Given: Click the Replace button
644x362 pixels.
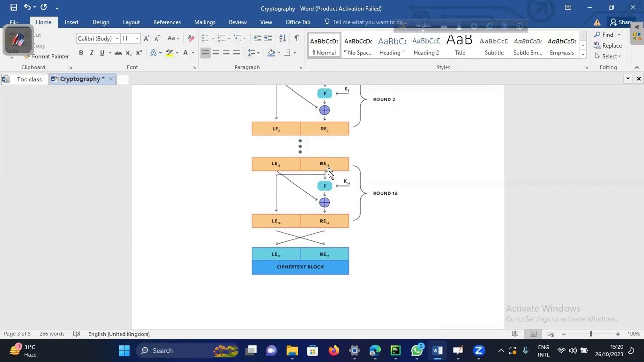Looking at the screenshot, I should click(611, 46).
